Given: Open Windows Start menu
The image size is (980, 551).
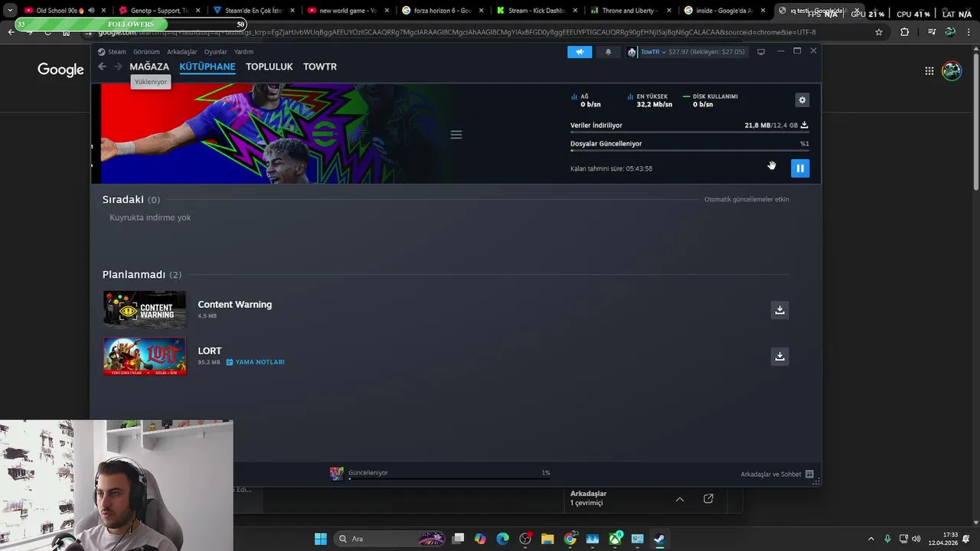Looking at the screenshot, I should [x=321, y=539].
